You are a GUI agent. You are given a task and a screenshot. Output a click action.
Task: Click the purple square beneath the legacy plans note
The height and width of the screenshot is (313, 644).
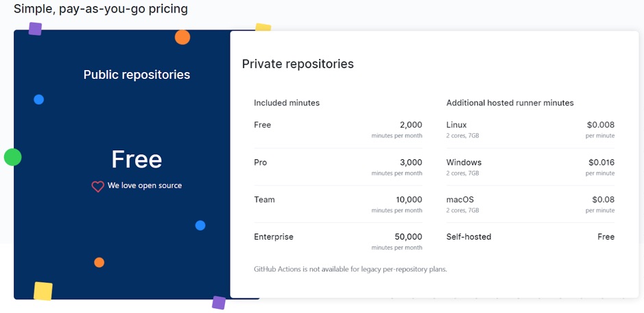(x=219, y=302)
